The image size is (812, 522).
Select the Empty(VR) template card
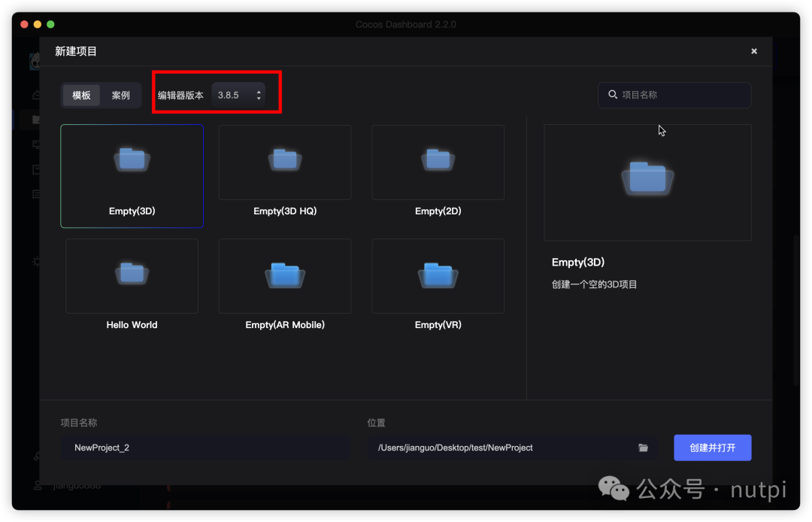(x=438, y=285)
